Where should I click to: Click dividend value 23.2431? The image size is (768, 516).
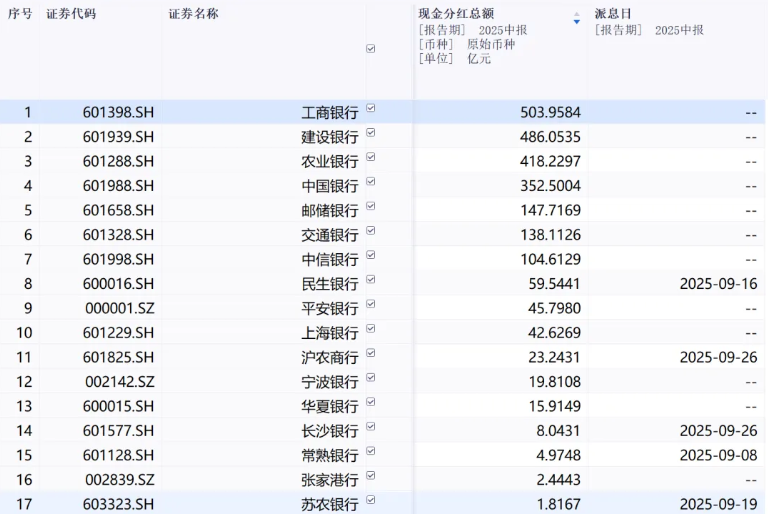click(x=554, y=357)
